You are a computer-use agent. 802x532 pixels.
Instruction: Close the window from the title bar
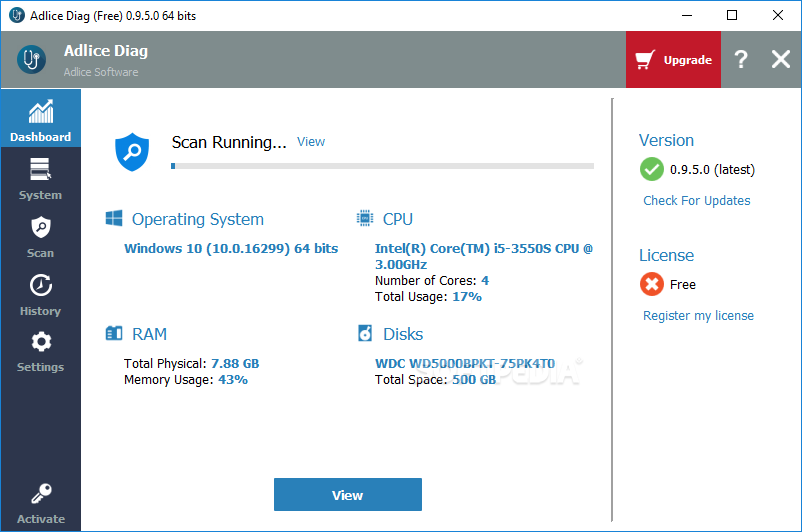click(777, 15)
